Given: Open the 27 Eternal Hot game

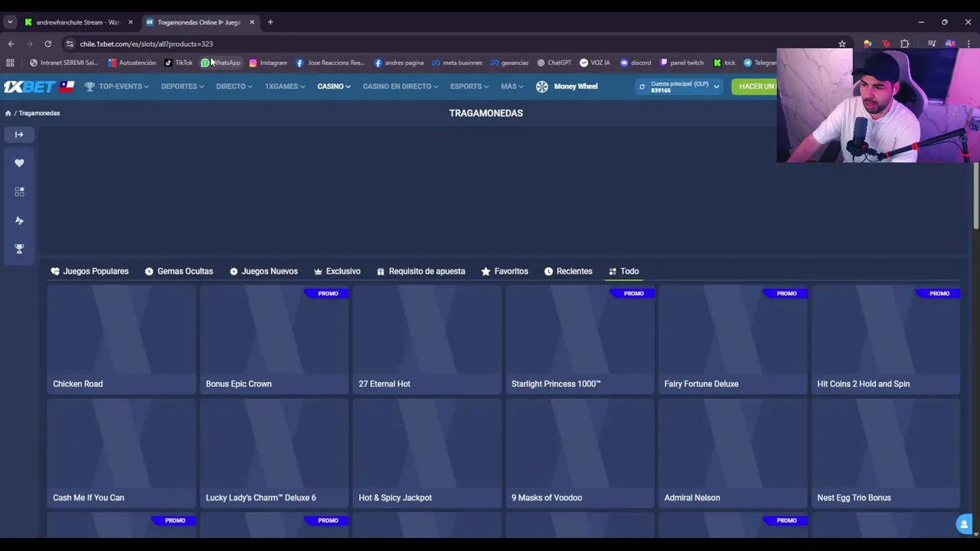Looking at the screenshot, I should 427,340.
